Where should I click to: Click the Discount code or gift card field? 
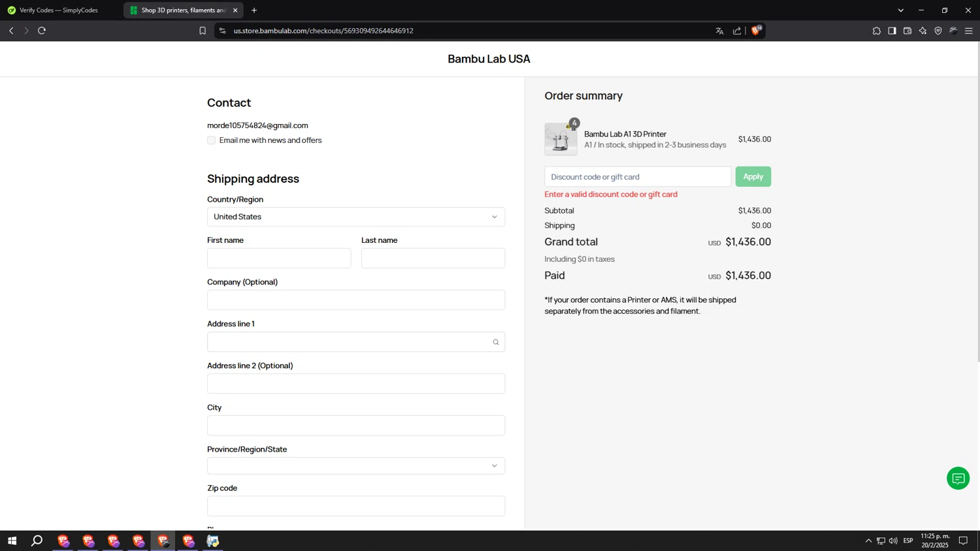coord(638,177)
